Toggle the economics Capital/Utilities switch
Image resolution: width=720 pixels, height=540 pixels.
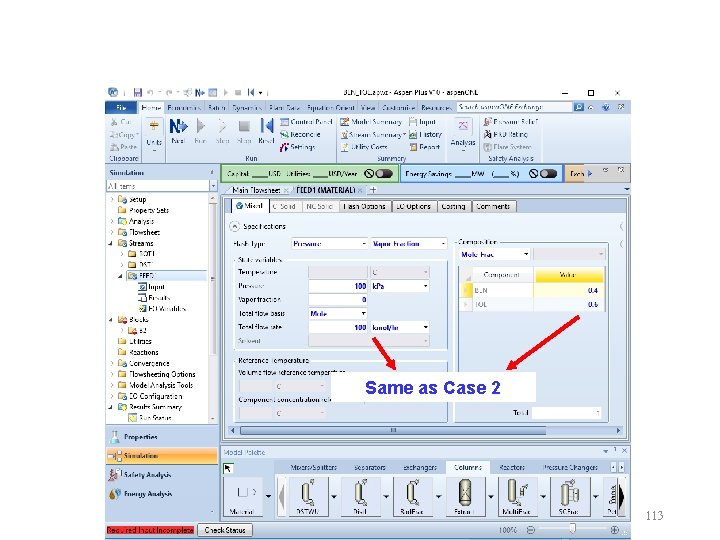click(x=384, y=174)
